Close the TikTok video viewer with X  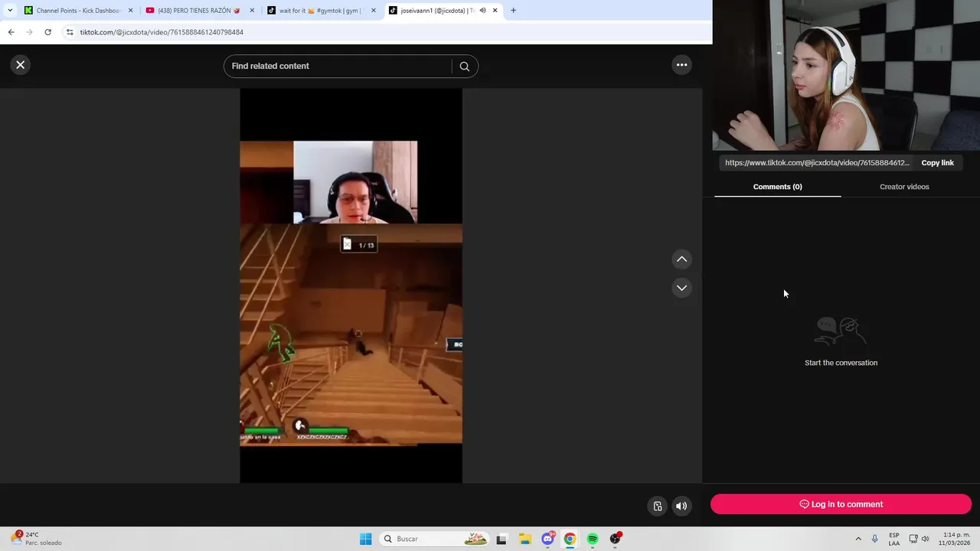pyautogui.click(x=21, y=65)
